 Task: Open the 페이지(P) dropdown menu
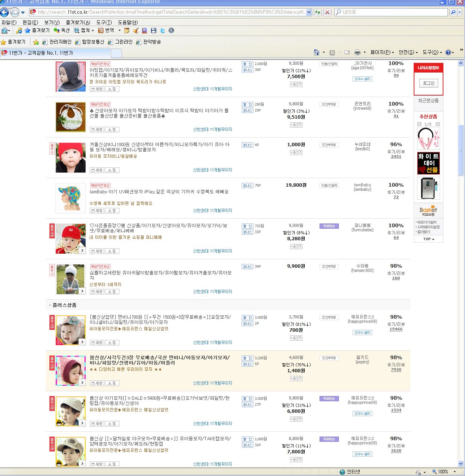click(x=382, y=52)
